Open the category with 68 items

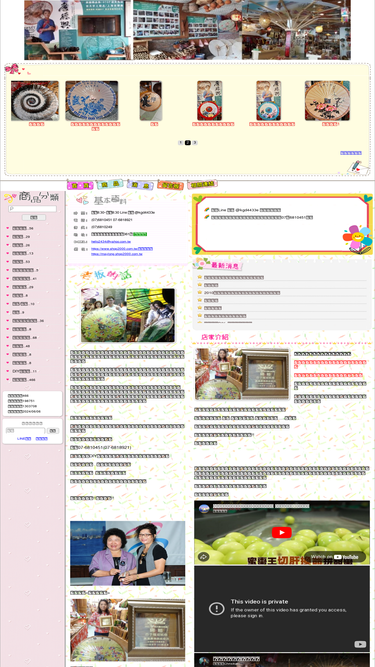click(25, 337)
